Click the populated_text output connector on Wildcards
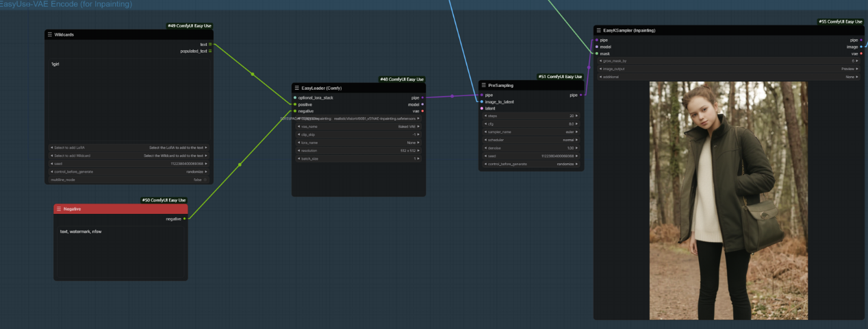The width and height of the screenshot is (868, 329). coord(210,51)
